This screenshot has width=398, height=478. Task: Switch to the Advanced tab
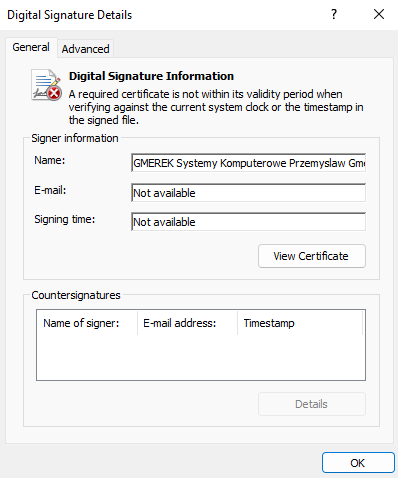tap(85, 49)
